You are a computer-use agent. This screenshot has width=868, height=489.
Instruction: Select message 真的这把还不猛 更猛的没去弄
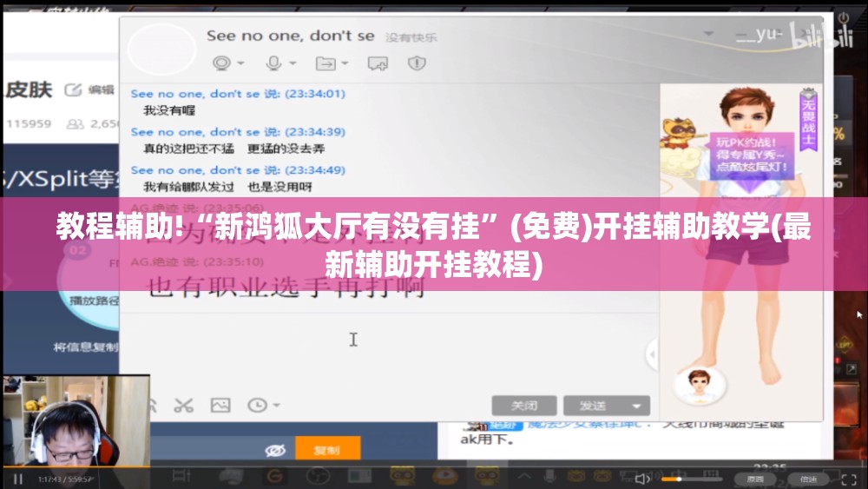(x=234, y=149)
